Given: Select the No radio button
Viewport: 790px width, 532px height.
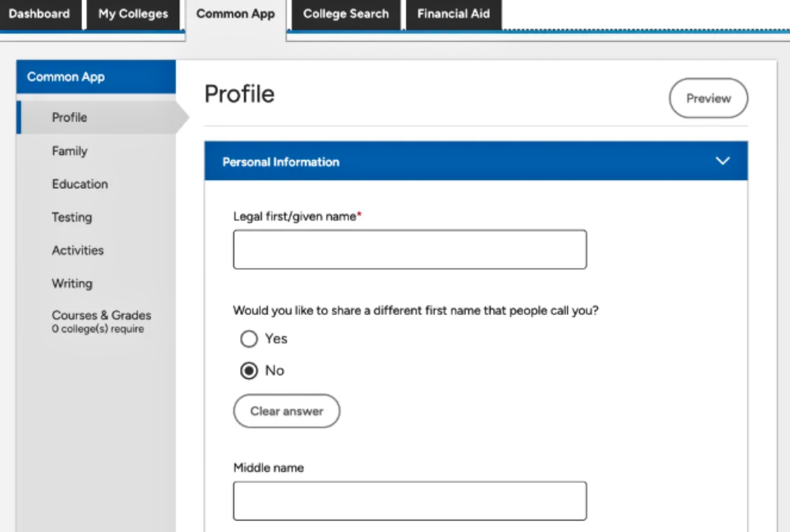Looking at the screenshot, I should [x=249, y=370].
